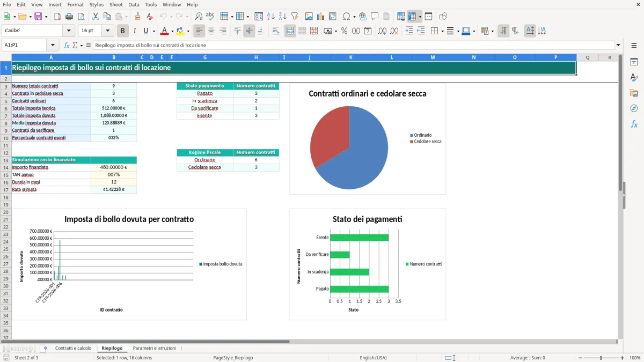Screen dimensions: 644x362
Task: Click the 100% zoom level in status bar
Action: [635, 358]
